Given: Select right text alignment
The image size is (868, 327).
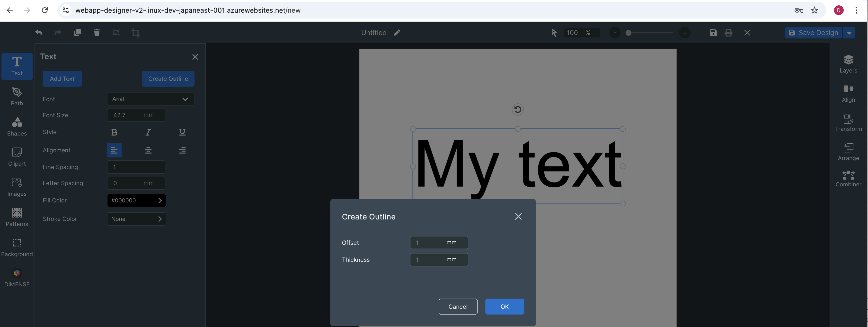Looking at the screenshot, I should click(x=182, y=150).
